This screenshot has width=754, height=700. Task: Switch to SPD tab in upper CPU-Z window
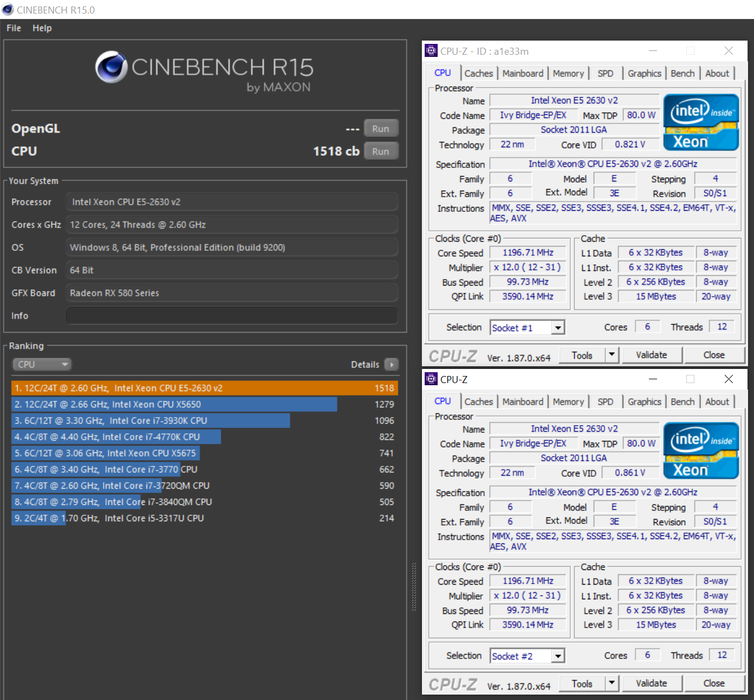point(606,73)
